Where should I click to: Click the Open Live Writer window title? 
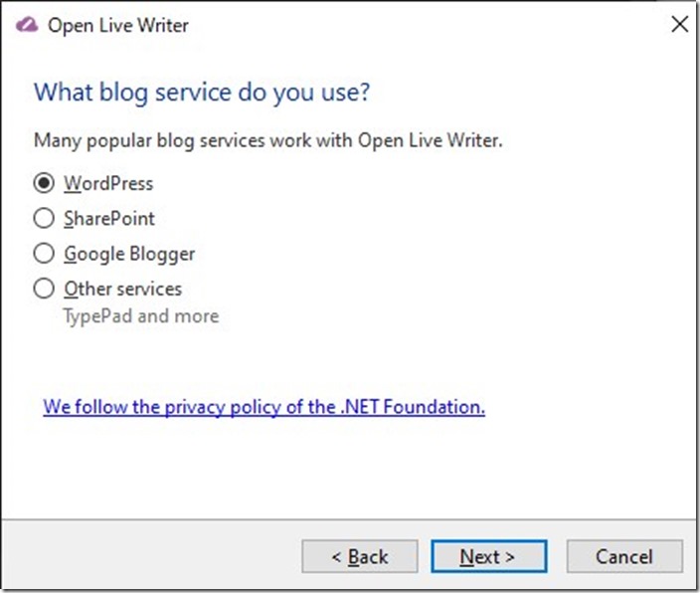point(118,26)
